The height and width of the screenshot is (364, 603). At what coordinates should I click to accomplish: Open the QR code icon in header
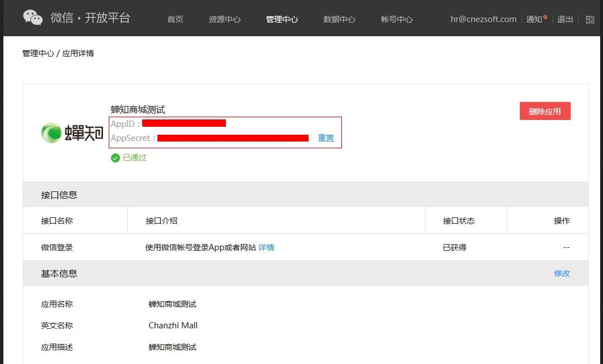click(x=590, y=20)
